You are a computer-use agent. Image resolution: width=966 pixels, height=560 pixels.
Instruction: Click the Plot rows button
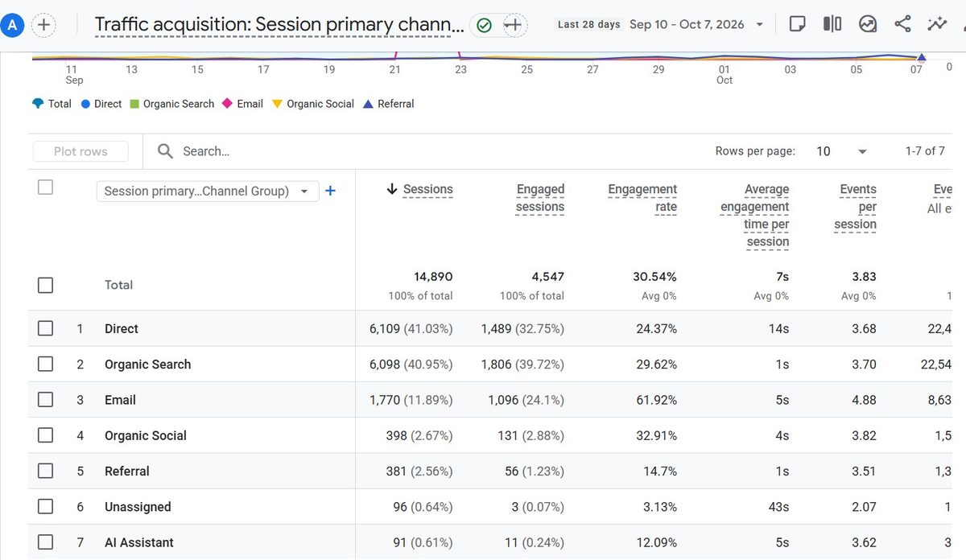pyautogui.click(x=80, y=151)
